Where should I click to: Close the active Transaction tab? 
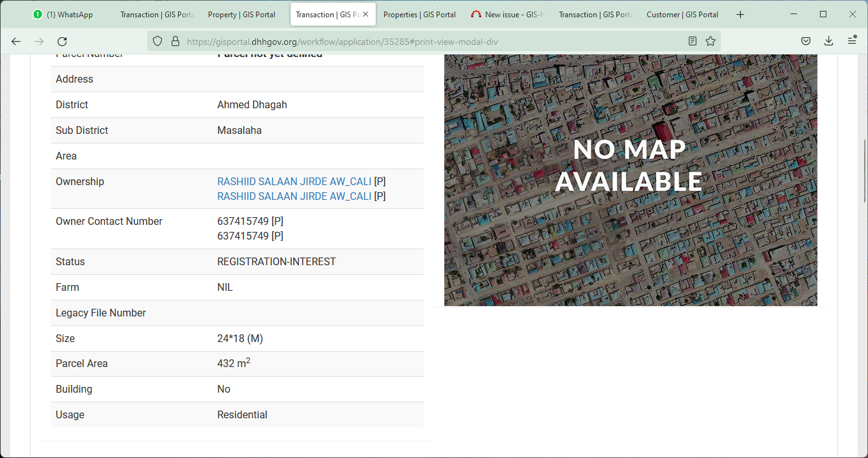pyautogui.click(x=366, y=14)
